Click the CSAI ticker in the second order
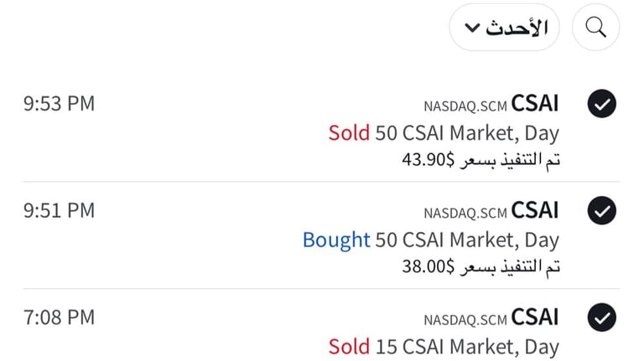 pyautogui.click(x=535, y=210)
